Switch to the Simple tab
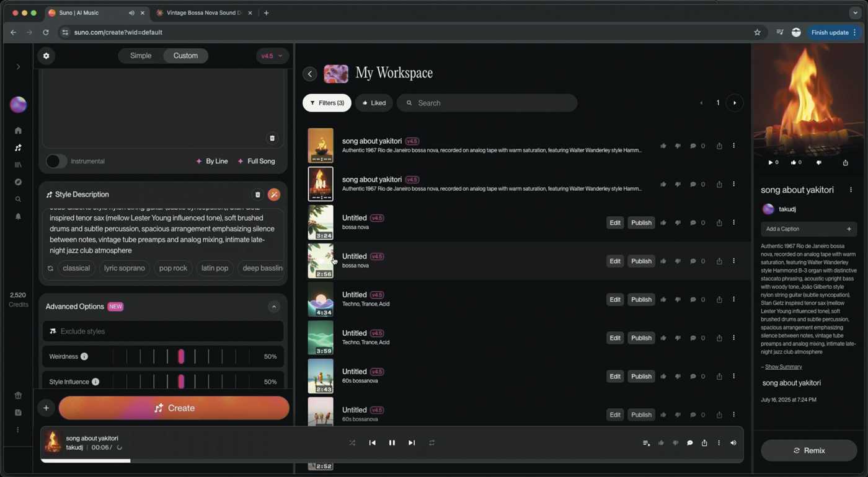The height and width of the screenshot is (477, 868). tap(141, 56)
